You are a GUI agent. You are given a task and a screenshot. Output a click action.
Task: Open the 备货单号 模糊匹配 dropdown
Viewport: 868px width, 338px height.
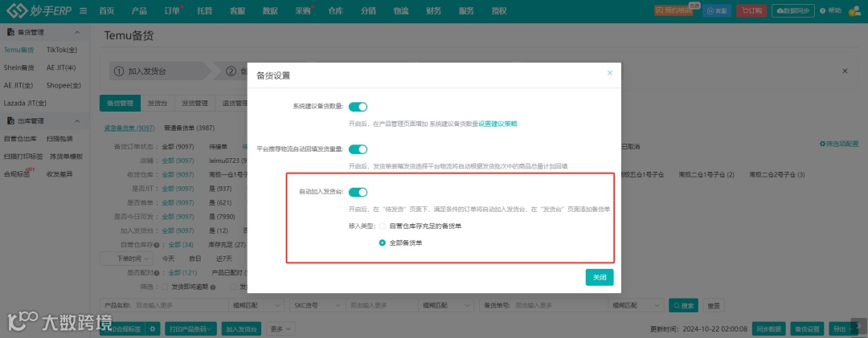636,305
